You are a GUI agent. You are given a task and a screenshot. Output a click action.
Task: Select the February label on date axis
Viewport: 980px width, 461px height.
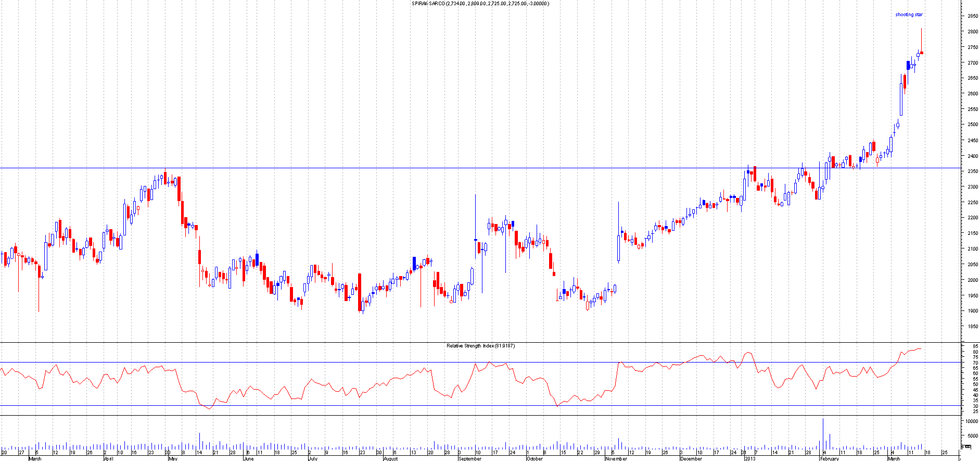pyautogui.click(x=829, y=459)
